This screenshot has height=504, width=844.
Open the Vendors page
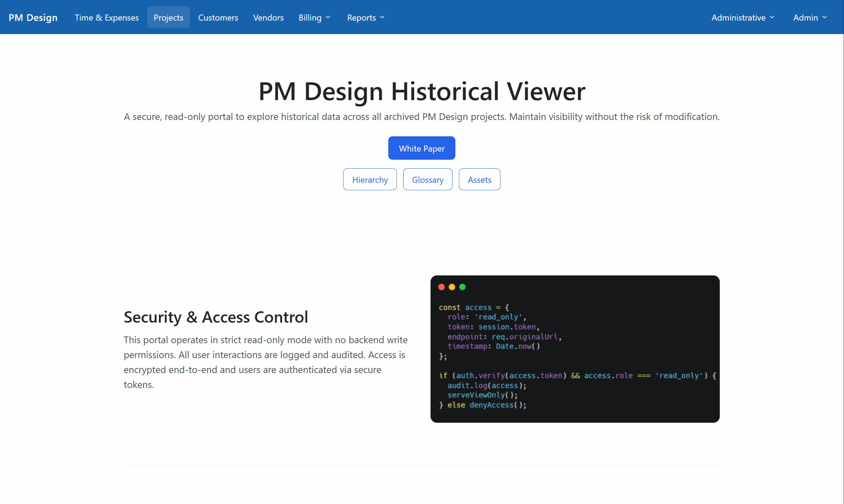click(268, 17)
